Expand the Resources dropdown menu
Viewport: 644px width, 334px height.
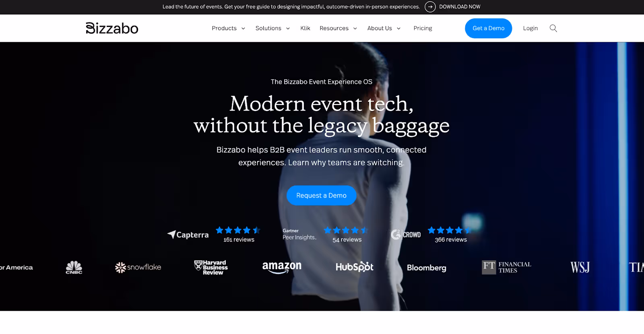pos(339,28)
